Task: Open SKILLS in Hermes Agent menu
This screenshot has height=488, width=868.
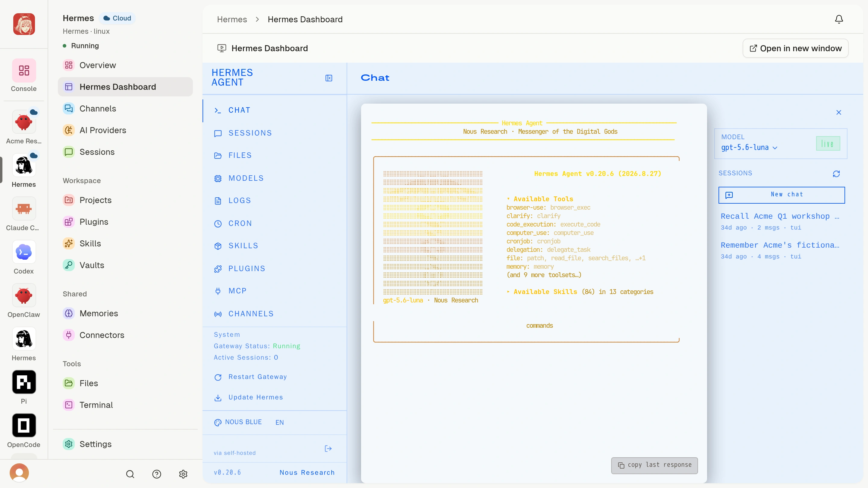Action: click(275, 246)
